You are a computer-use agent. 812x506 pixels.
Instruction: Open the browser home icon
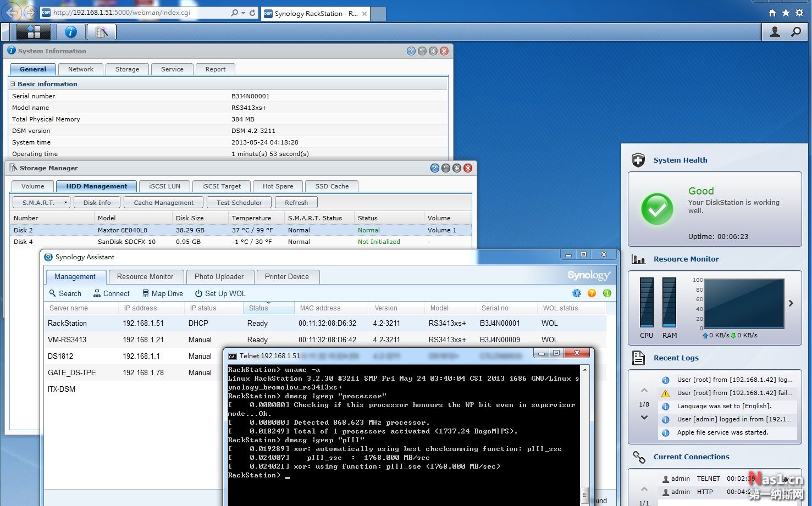772,13
